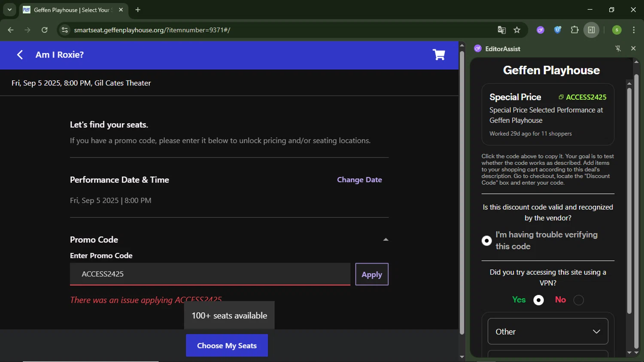Screen dimensions: 644x362
Task: Open the purple EditorAssist extension icon
Action: click(x=541, y=30)
